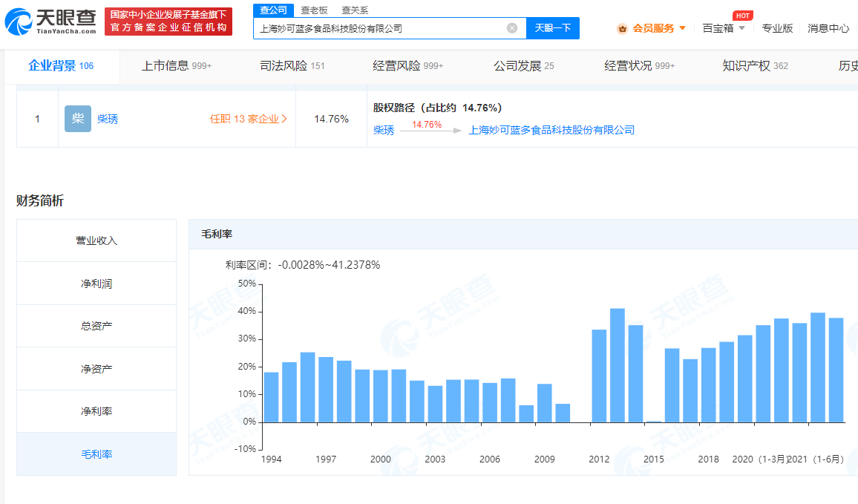Viewport: 858px width, 504px height.
Task: Expand 任职 13 家企业 chevron
Action: (x=284, y=119)
